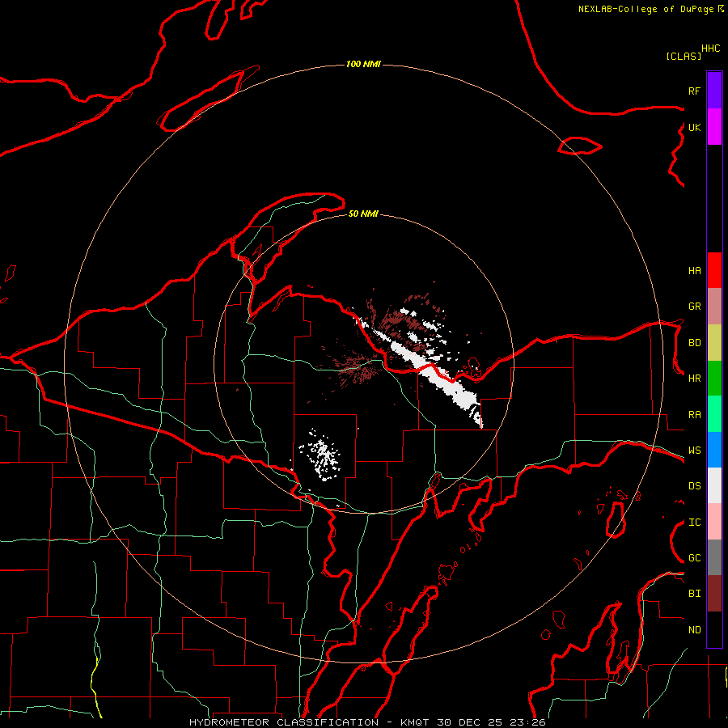728x728 pixels.
Task: Select the GC legend label
Action: (694, 558)
